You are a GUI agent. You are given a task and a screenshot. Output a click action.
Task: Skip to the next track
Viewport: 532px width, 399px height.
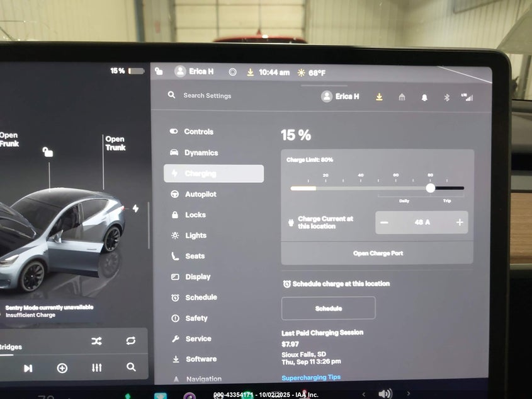coord(28,368)
